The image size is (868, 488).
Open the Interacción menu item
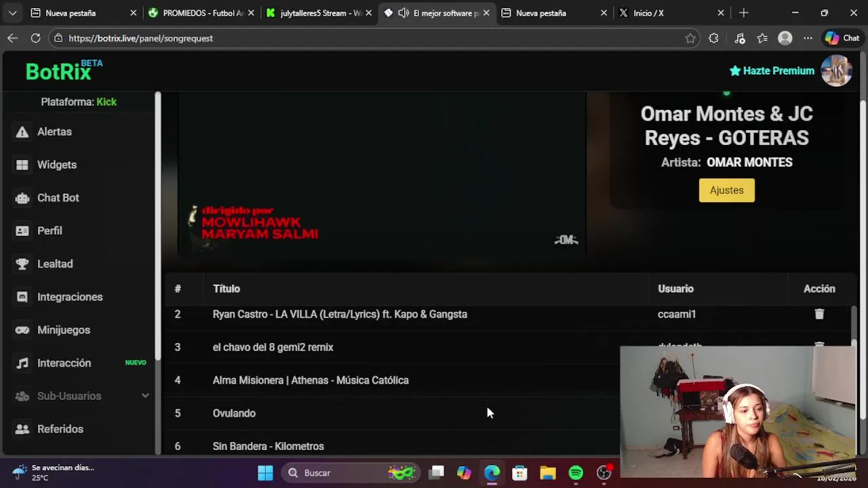(81, 363)
